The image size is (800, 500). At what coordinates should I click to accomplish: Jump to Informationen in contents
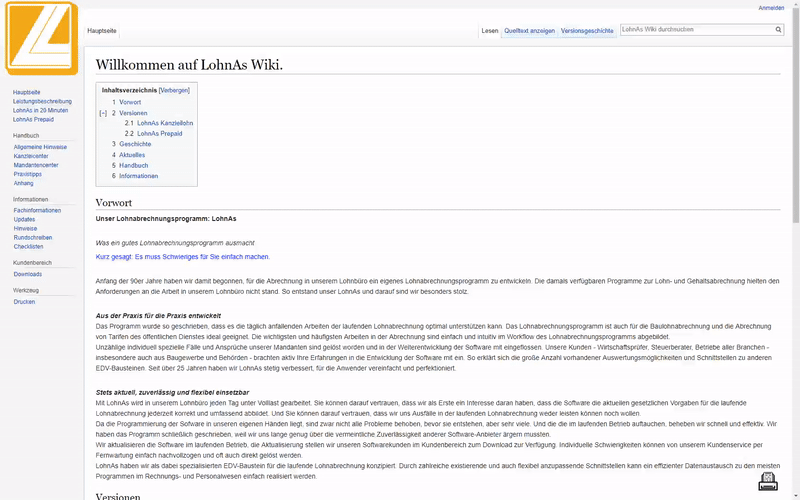(x=139, y=176)
